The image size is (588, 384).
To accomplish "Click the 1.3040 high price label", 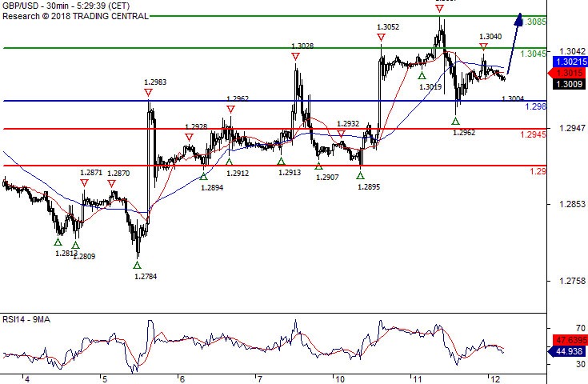I will click(490, 36).
